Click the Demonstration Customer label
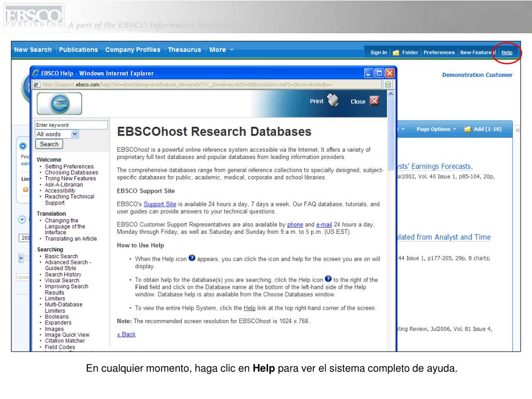This screenshot has width=532, height=399. [477, 75]
